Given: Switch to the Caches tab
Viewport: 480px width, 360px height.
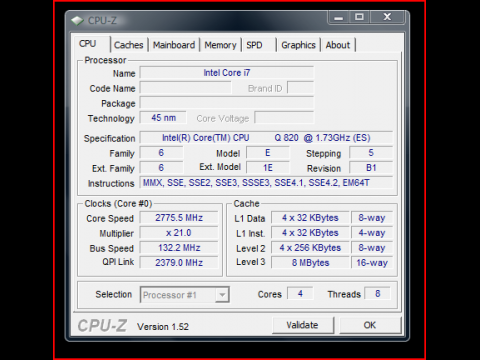Looking at the screenshot, I should 128,45.
